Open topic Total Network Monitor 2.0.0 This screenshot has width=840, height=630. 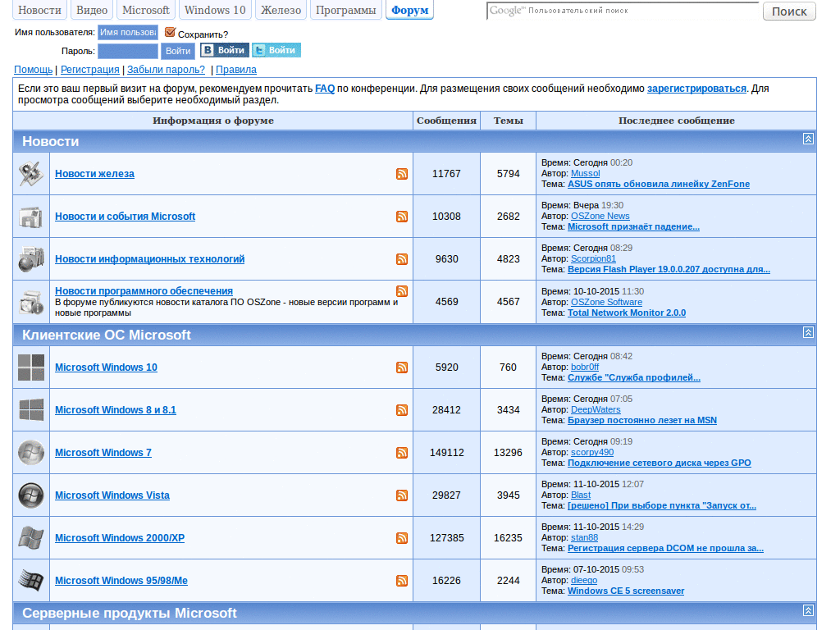(627, 313)
